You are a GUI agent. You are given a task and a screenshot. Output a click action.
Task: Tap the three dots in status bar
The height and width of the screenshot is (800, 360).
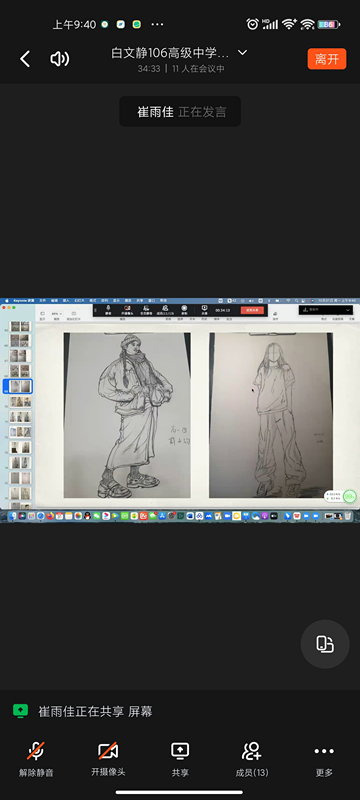click(x=158, y=24)
